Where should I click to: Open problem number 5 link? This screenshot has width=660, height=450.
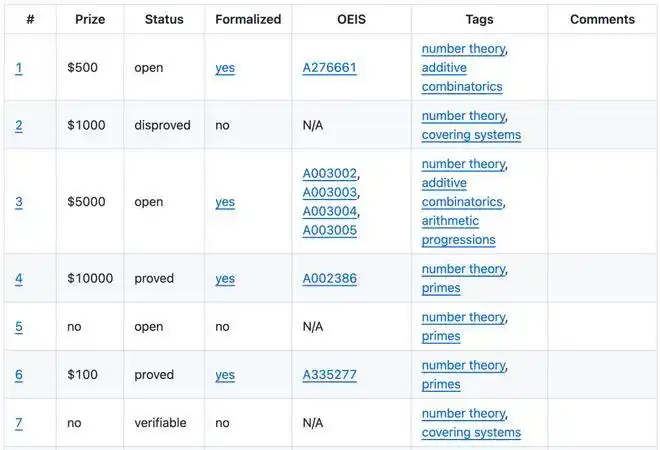tap(19, 327)
